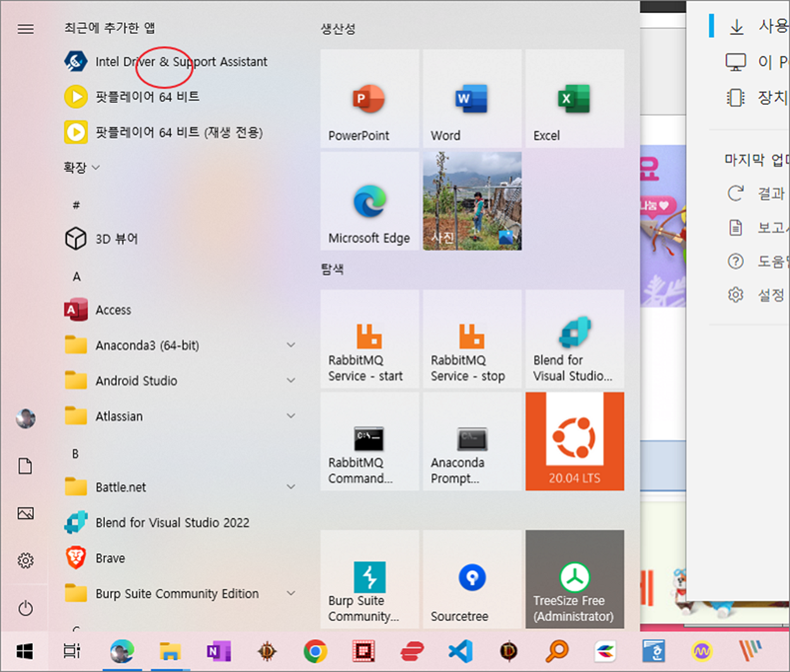The width and height of the screenshot is (790, 672).
Task: Launch OneNote from taskbar
Action: tap(219, 651)
